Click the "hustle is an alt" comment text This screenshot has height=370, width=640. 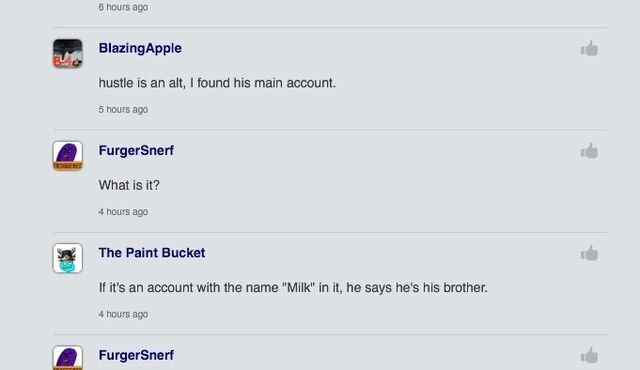click(x=217, y=83)
